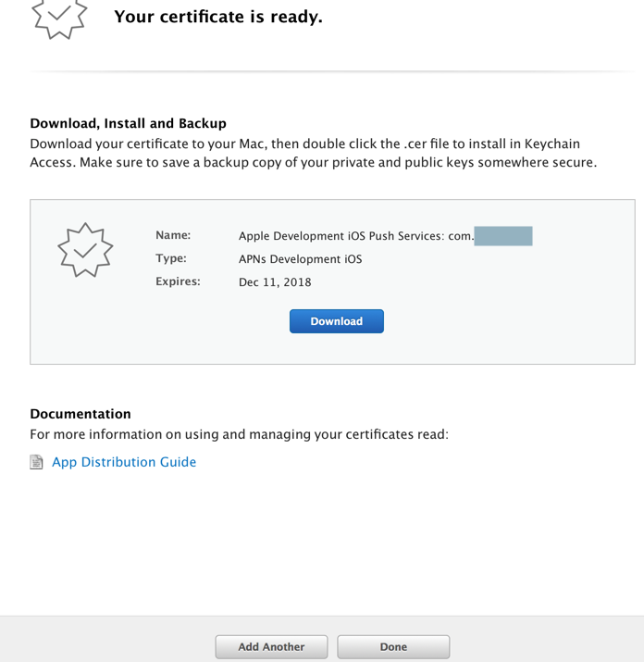Click the text For more information on using certificates
Image resolution: width=644 pixels, height=662 pixels.
(239, 434)
